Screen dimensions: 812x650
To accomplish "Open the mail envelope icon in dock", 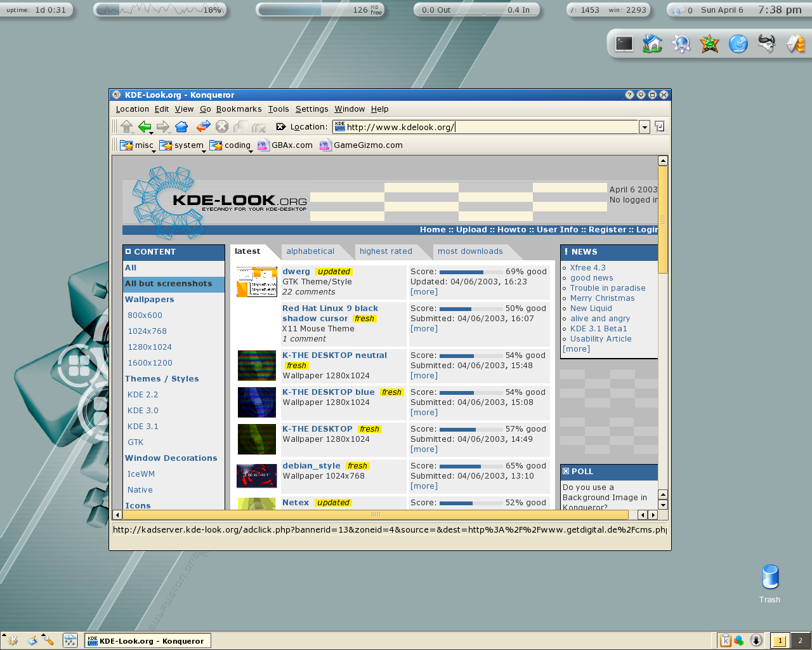I will pos(796,44).
